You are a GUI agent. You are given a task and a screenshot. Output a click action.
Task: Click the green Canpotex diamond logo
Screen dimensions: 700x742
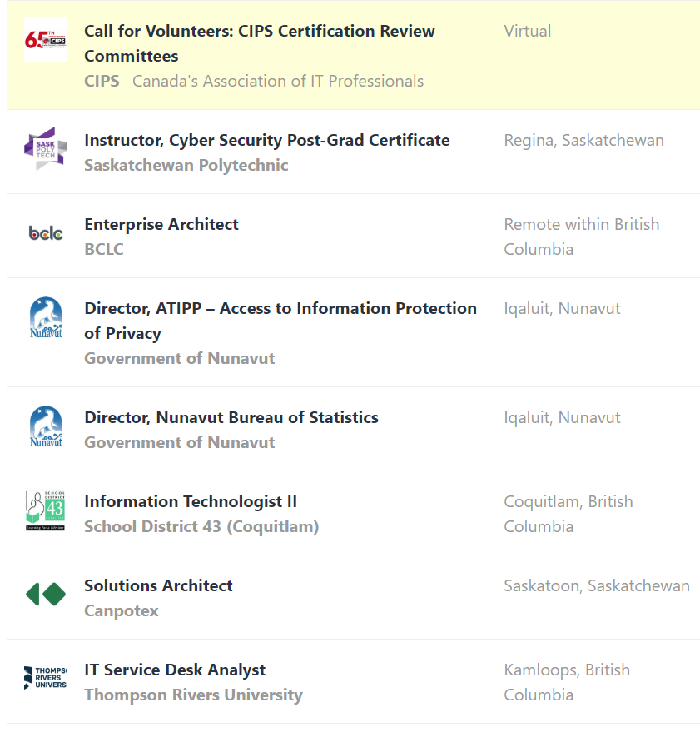[x=46, y=595]
